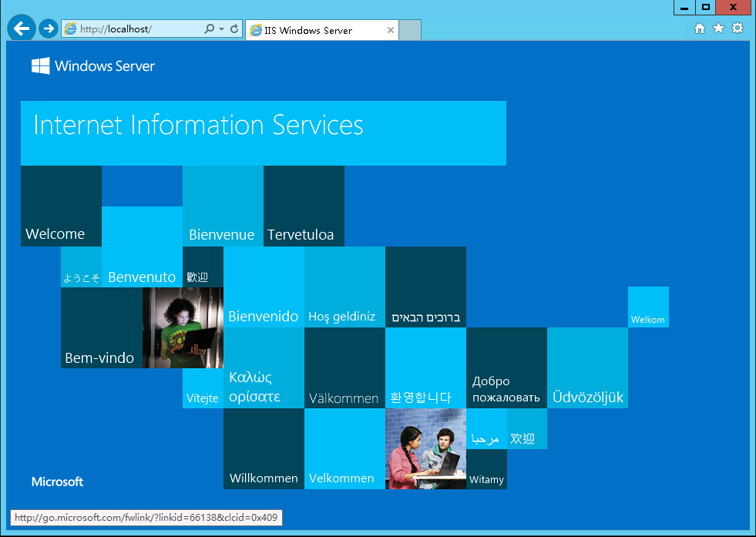Close the browser window with X
This screenshot has width=756, height=537.
point(734,7)
